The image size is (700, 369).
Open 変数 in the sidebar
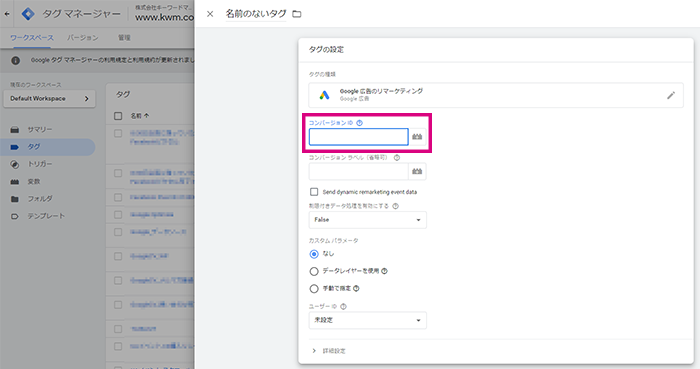(x=34, y=182)
